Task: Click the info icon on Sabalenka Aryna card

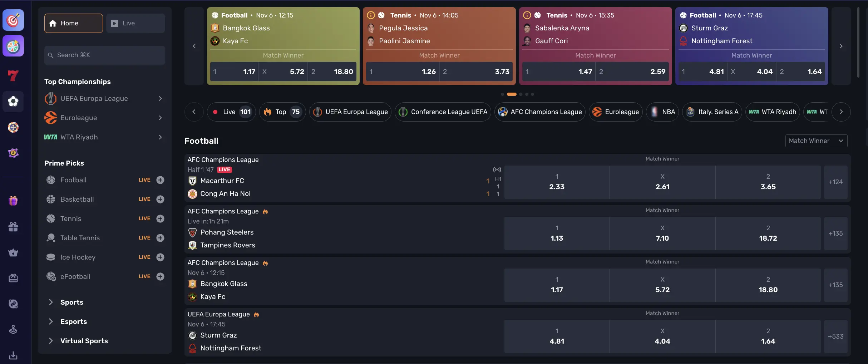Action: click(x=527, y=15)
